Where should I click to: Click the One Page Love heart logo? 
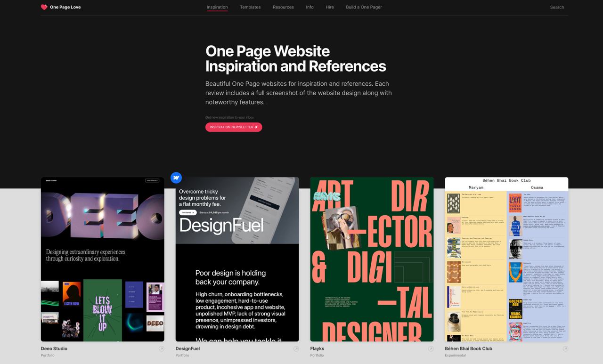coord(44,7)
